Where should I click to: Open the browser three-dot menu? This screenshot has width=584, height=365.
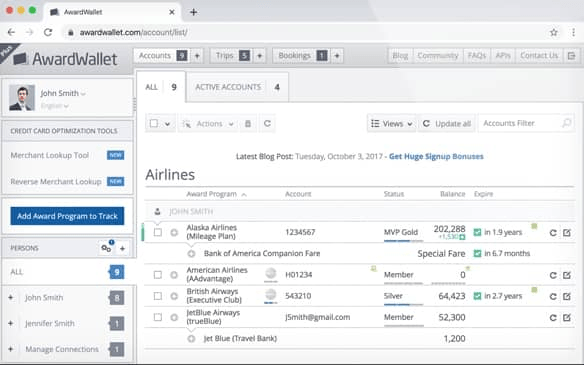pyautogui.click(x=573, y=32)
